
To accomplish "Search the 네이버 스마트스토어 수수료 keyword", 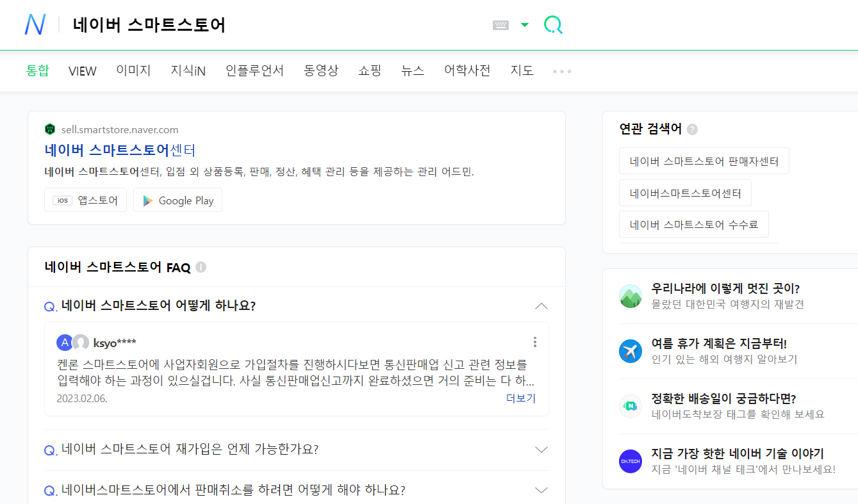I will click(693, 224).
